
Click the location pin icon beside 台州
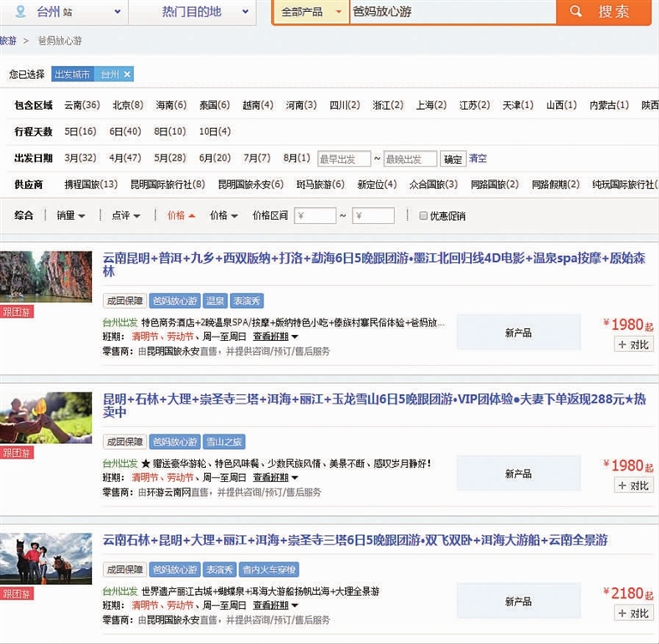pos(21,12)
